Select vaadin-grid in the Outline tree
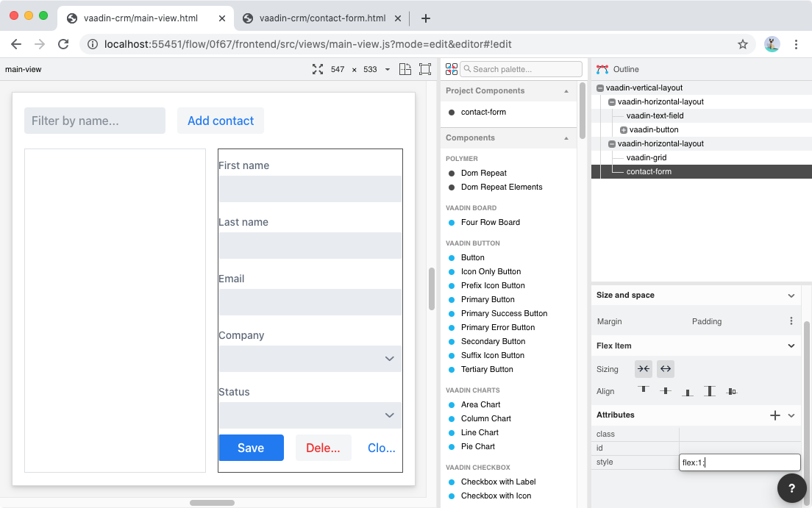 click(x=646, y=157)
